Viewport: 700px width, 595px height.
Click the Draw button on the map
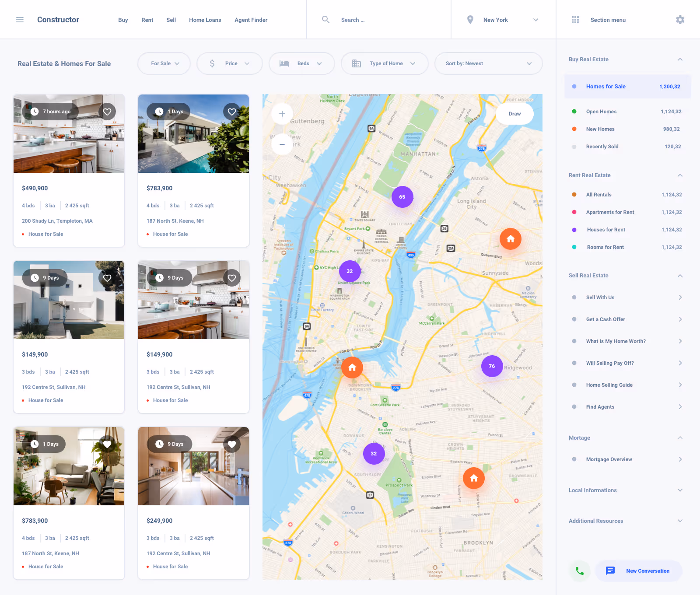(x=514, y=114)
